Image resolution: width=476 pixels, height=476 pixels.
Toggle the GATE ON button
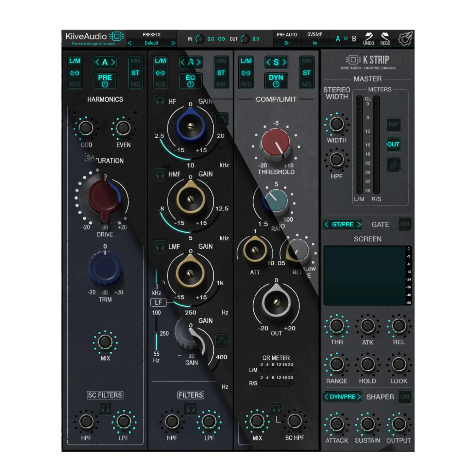(405, 224)
